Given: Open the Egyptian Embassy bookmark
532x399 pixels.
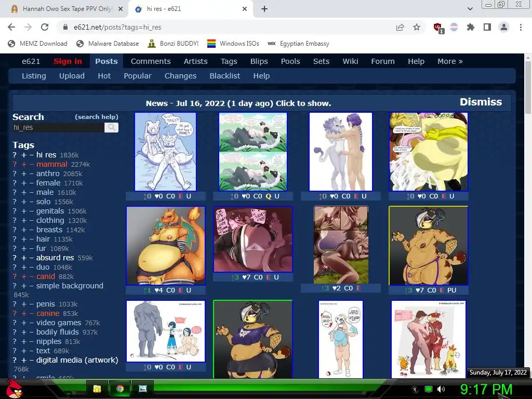Looking at the screenshot, I should tap(299, 44).
